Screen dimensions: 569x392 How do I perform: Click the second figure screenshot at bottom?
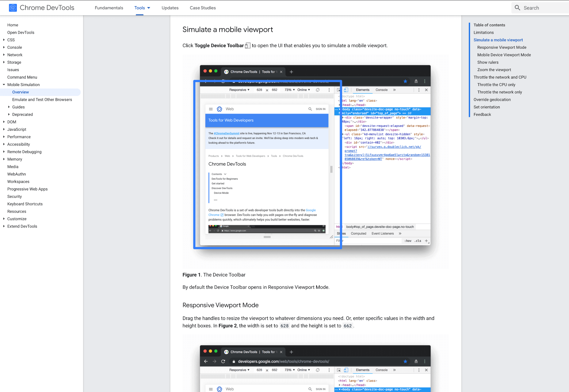(x=315, y=364)
